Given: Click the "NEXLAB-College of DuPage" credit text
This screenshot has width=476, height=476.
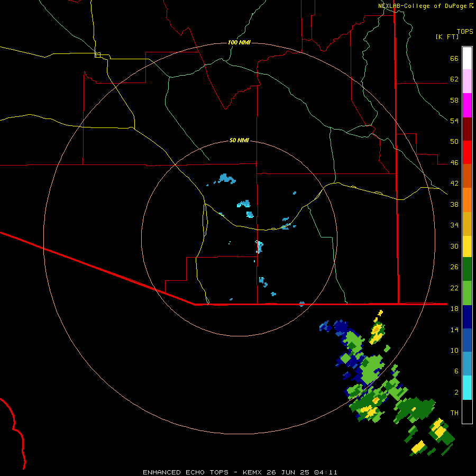Looking at the screenshot, I should point(422,6).
